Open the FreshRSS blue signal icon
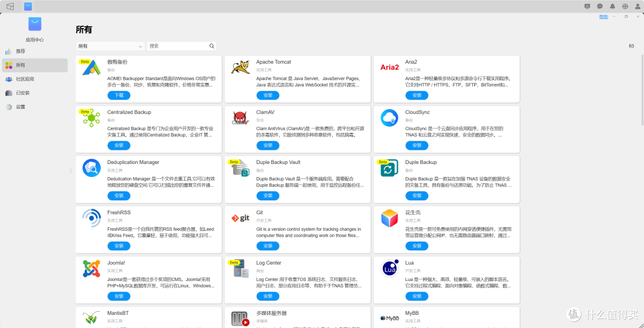644x328 pixels. [x=92, y=218]
